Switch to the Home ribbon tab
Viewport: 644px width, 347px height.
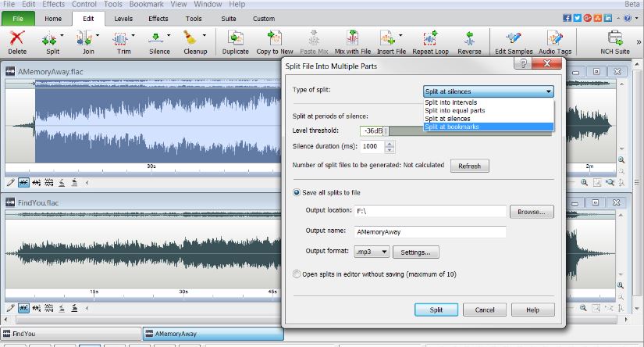point(53,19)
